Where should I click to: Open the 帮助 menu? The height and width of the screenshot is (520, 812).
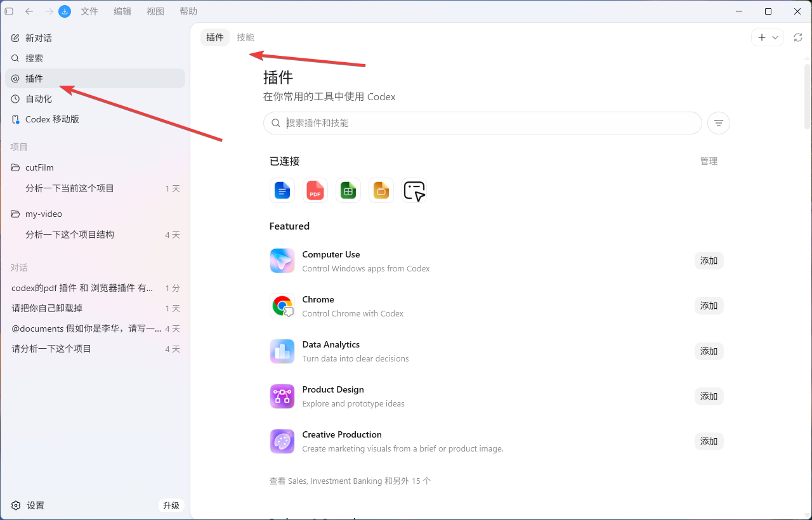pyautogui.click(x=188, y=11)
